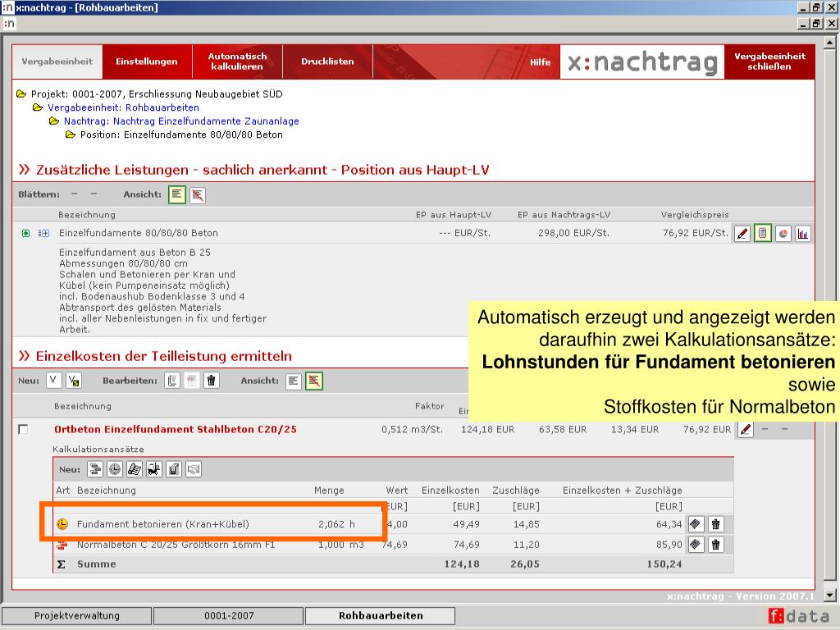Add new Lohn (clock) Kalkulationsansatz
Screen dimensions: 840x630
point(115,470)
